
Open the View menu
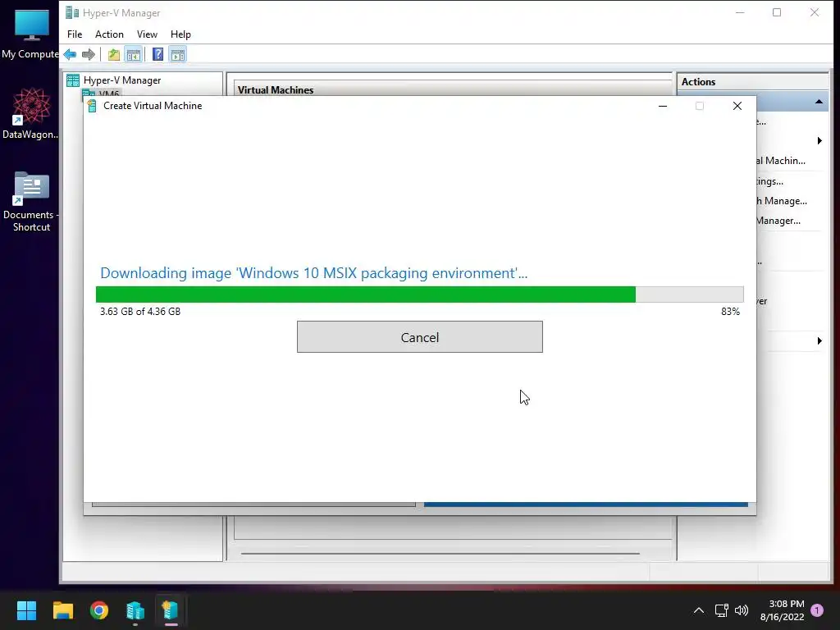[147, 34]
